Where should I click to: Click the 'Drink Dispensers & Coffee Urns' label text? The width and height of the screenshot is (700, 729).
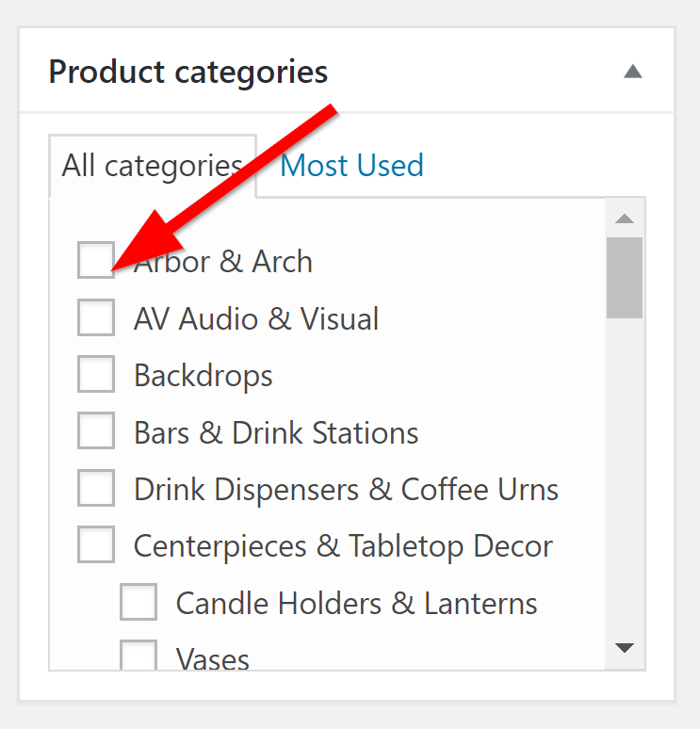tap(346, 489)
